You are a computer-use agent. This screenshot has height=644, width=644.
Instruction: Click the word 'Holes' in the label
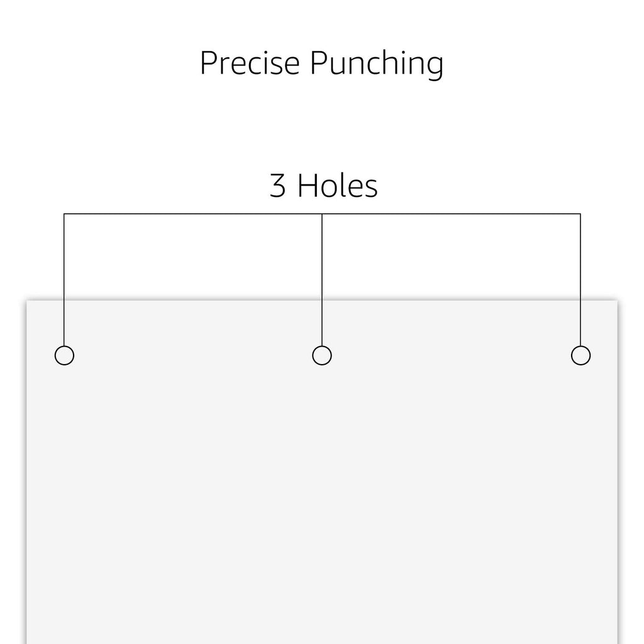click(337, 186)
